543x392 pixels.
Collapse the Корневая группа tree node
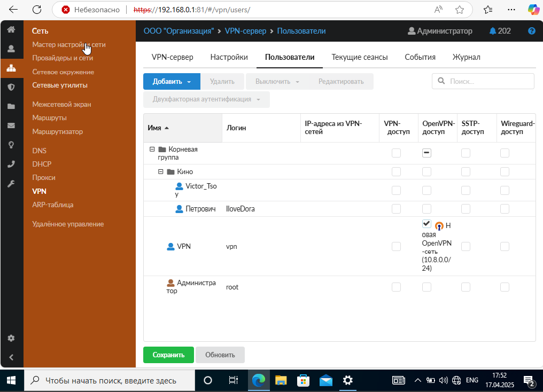tap(152, 149)
